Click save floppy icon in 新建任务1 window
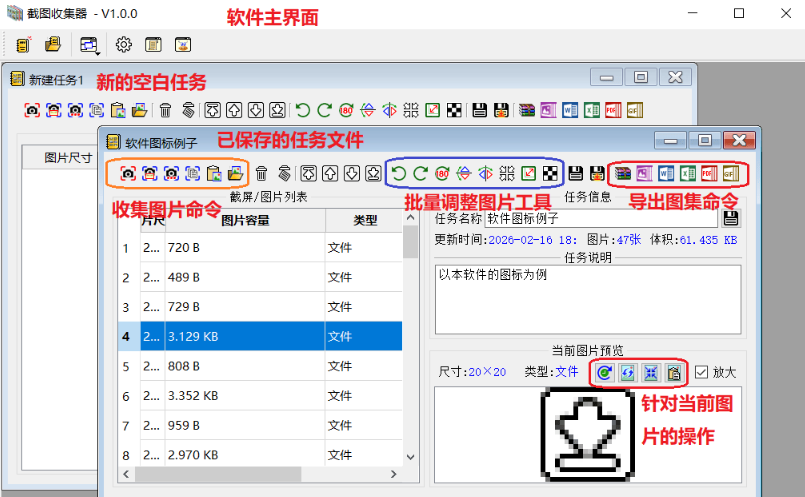 point(480,110)
